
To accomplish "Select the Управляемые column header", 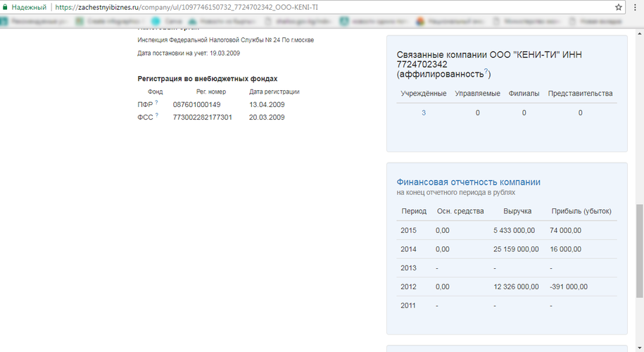I will coord(477,93).
